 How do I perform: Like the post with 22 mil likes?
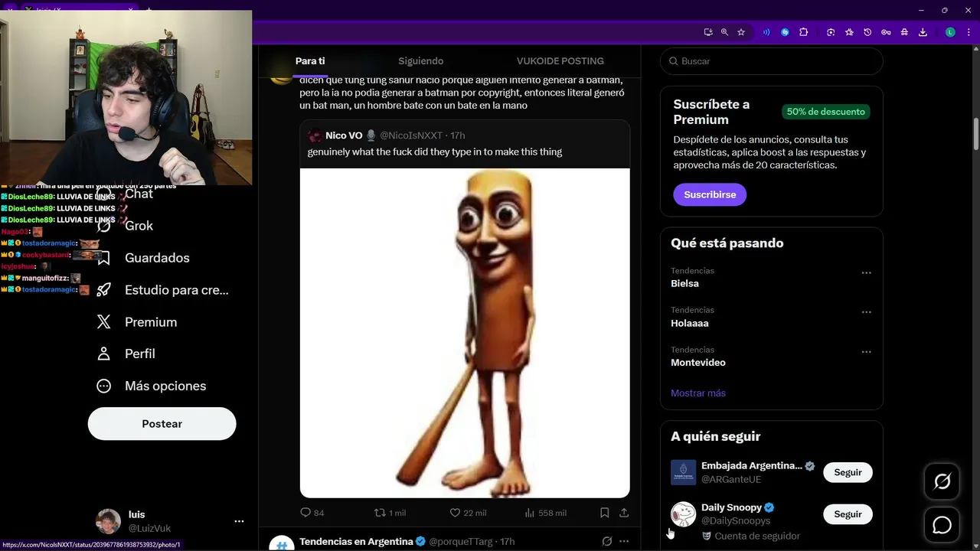455,513
